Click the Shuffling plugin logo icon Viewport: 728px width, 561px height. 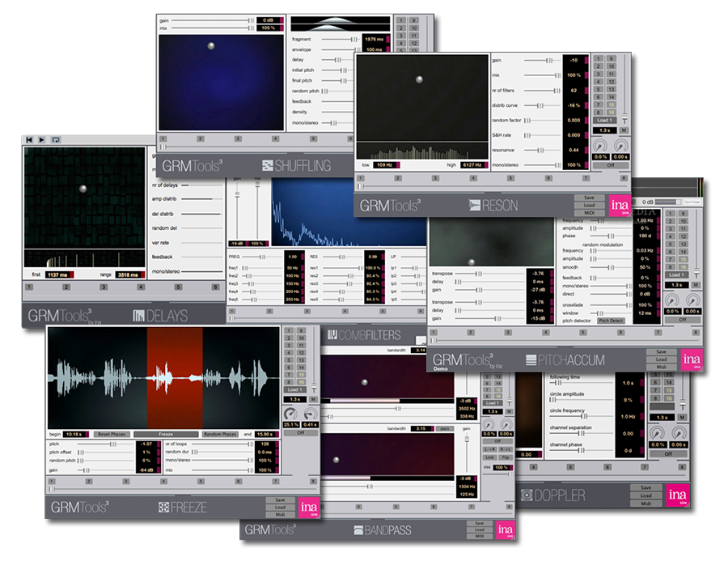tap(269, 166)
